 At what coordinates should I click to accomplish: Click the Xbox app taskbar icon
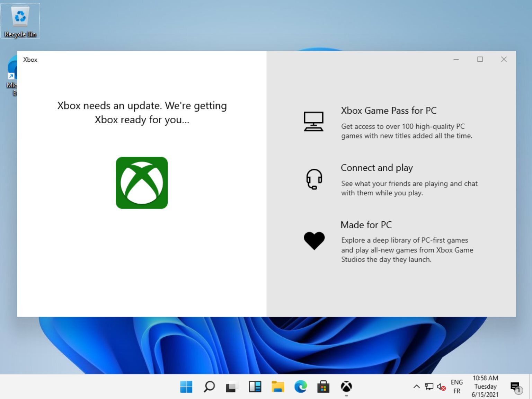346,387
